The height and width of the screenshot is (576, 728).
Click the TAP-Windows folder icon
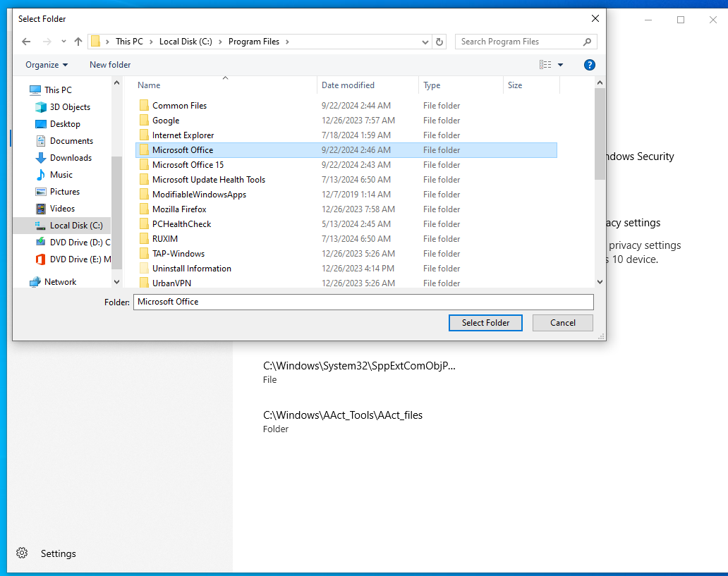[x=144, y=254]
